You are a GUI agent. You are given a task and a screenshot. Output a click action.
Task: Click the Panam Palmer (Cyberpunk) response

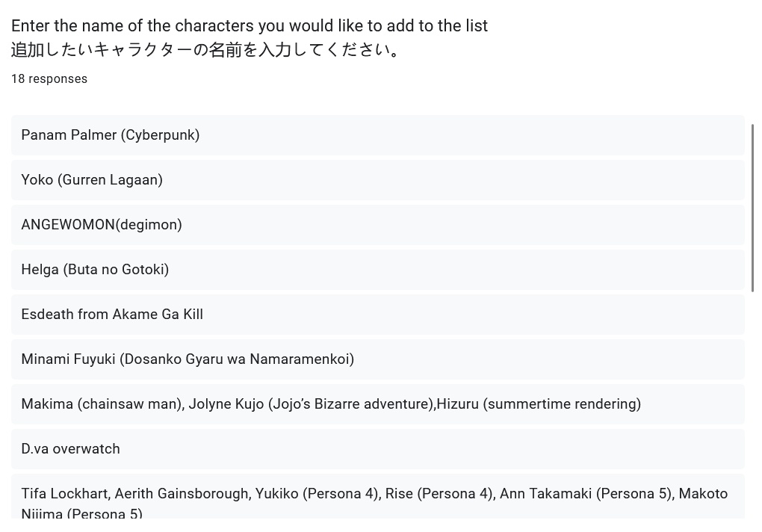(x=111, y=135)
